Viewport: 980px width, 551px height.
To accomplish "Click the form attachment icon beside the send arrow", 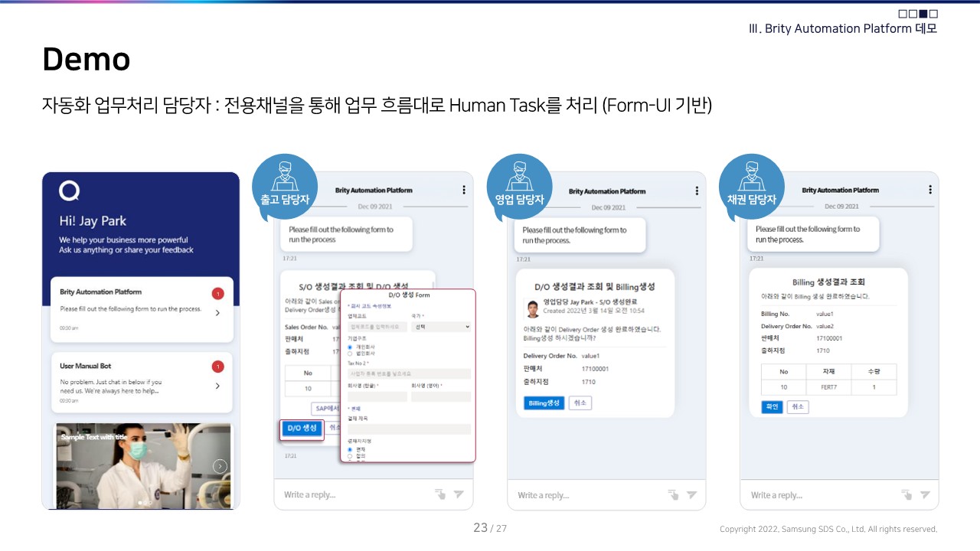I will click(x=439, y=494).
